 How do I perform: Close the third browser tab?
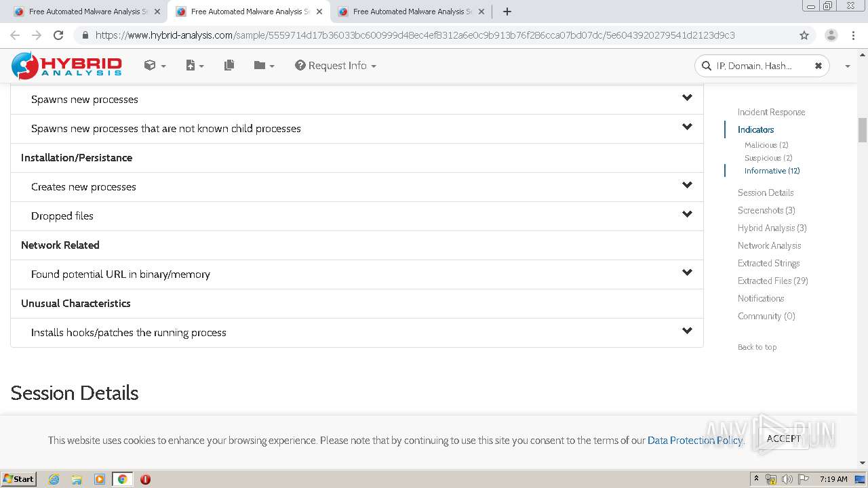481,12
